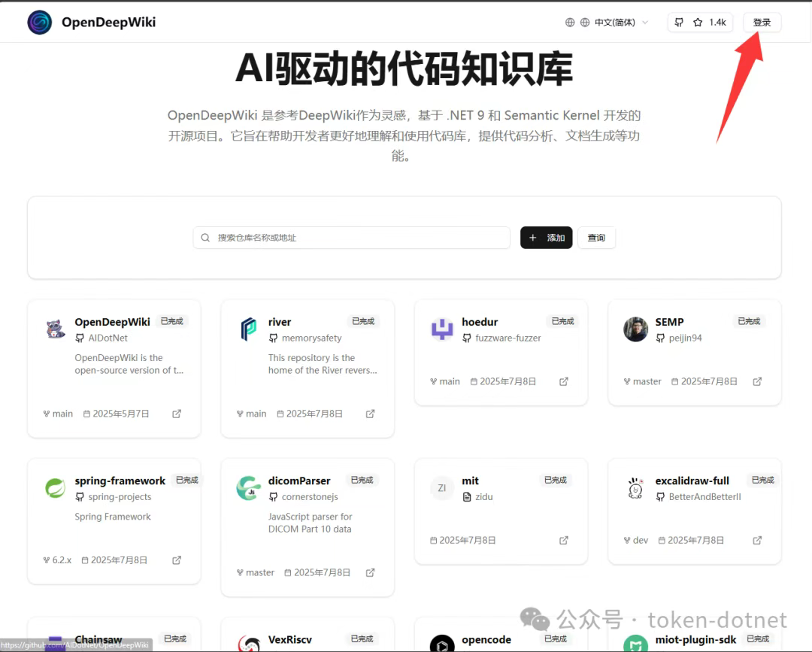This screenshot has width=812, height=652.
Task: Click the GitHub star 1.4k button
Action: tap(700, 23)
